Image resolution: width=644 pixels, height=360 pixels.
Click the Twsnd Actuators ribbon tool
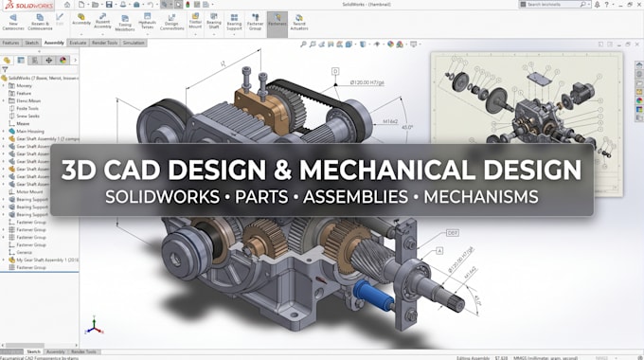pos(299,22)
